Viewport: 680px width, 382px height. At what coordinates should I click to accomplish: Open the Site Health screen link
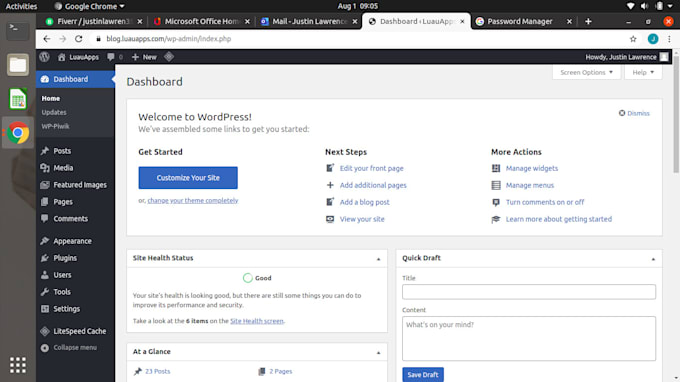pyautogui.click(x=257, y=321)
